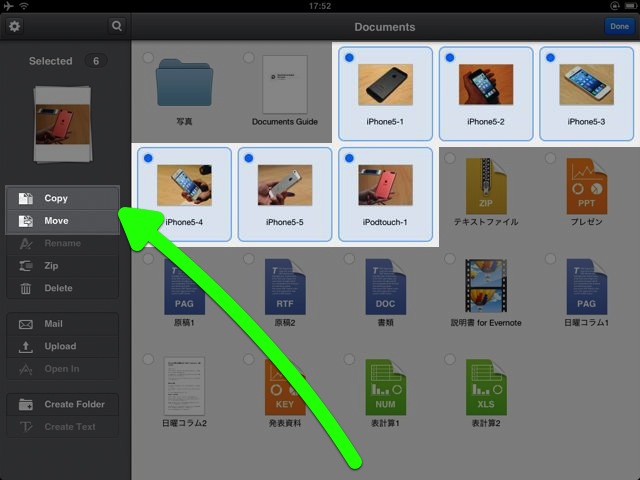Tap the Move documents icon

click(x=26, y=221)
